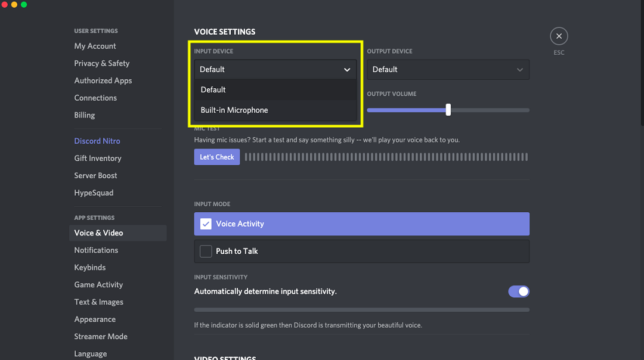Click the green macOS fullscreen button
The width and height of the screenshot is (644, 360).
pos(24,5)
